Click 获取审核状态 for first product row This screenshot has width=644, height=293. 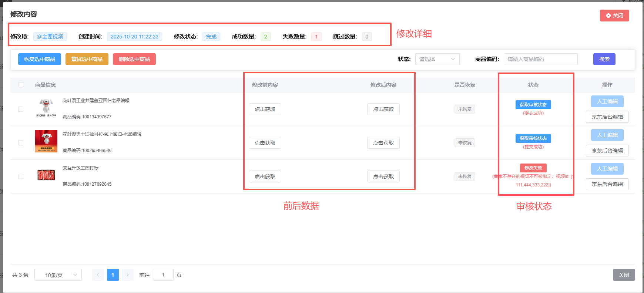click(533, 105)
